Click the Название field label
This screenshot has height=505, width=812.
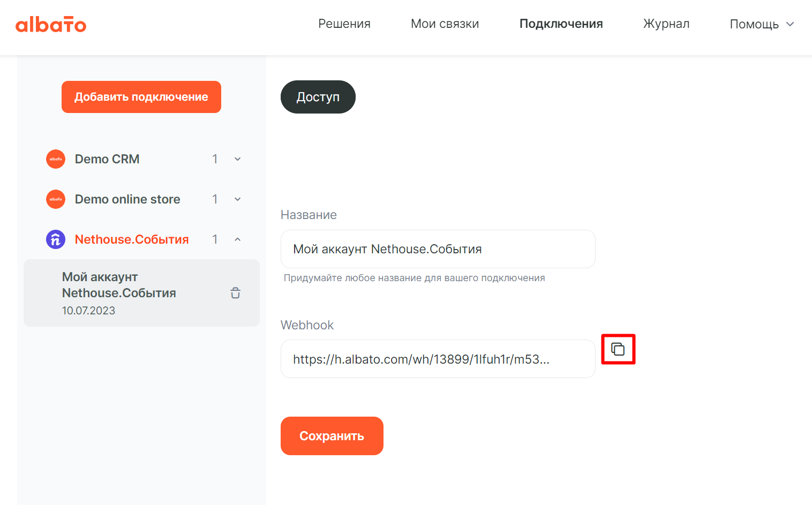click(309, 215)
